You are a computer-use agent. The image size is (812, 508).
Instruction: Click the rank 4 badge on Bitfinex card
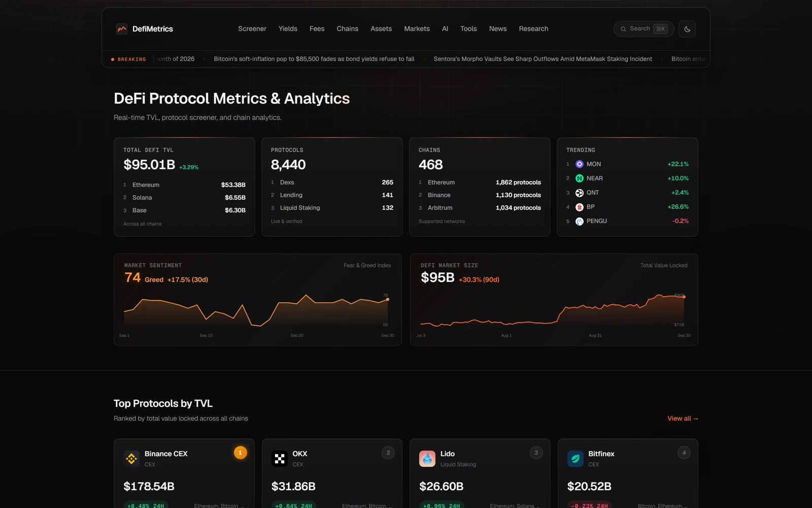pos(684,453)
